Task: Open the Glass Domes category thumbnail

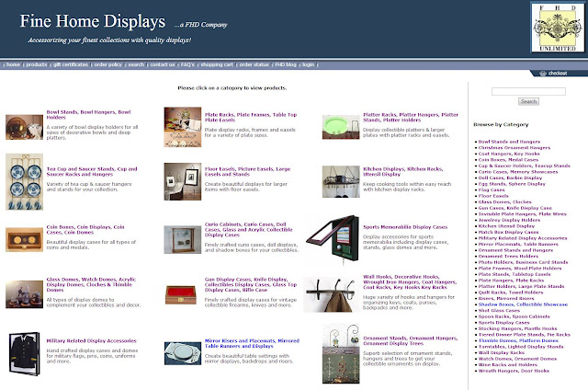Action: coord(24,294)
